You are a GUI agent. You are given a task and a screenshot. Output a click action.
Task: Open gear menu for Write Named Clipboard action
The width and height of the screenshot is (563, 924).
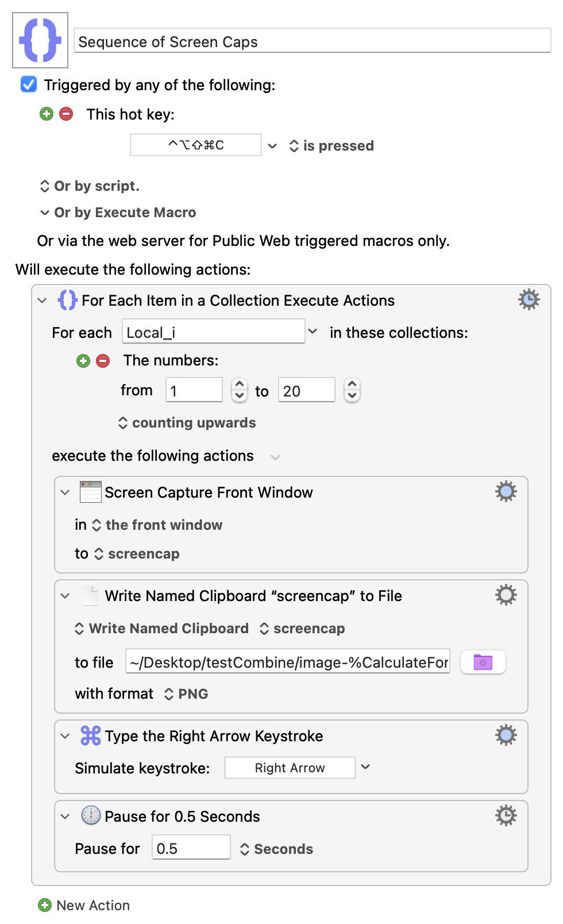pyautogui.click(x=506, y=595)
